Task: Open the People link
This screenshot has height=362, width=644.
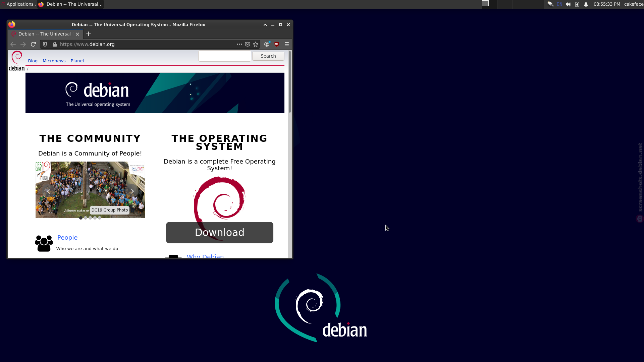Action: pos(67,238)
